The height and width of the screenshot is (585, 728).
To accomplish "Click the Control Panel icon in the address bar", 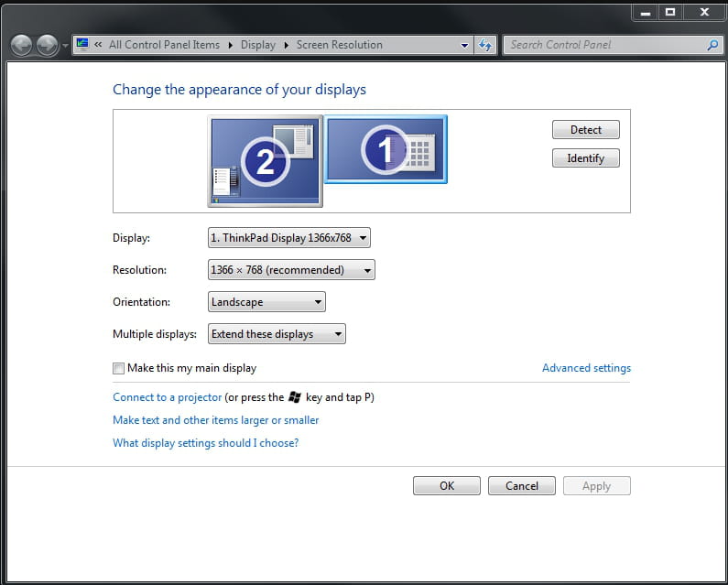I will (x=82, y=44).
